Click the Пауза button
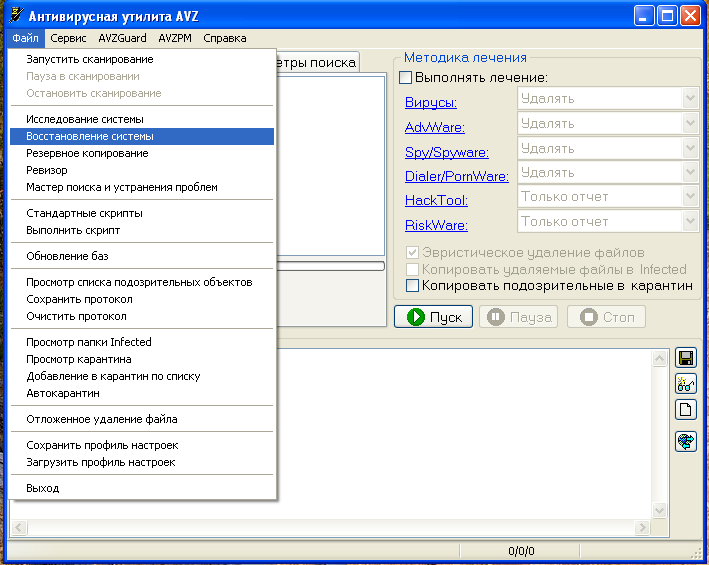Image resolution: width=709 pixels, height=565 pixels. tap(519, 317)
